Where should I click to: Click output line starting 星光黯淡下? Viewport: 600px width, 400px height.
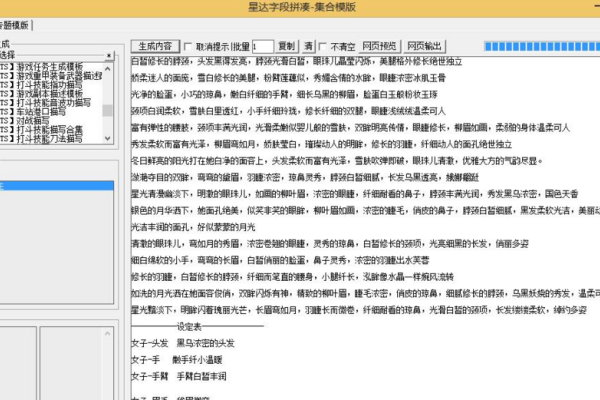[x=359, y=310]
